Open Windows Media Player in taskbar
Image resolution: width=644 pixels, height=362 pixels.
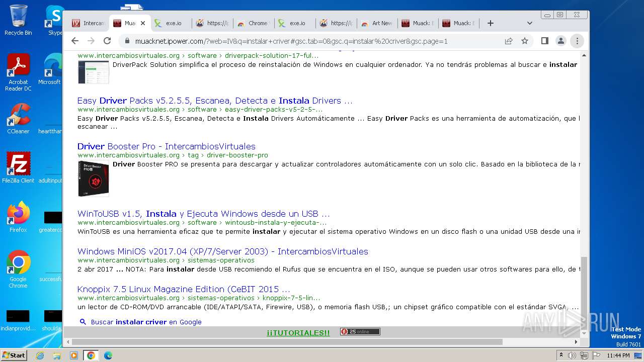pyautogui.click(x=74, y=355)
